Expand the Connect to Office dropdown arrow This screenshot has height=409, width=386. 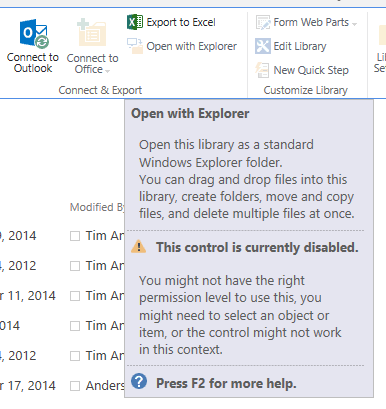107,71
